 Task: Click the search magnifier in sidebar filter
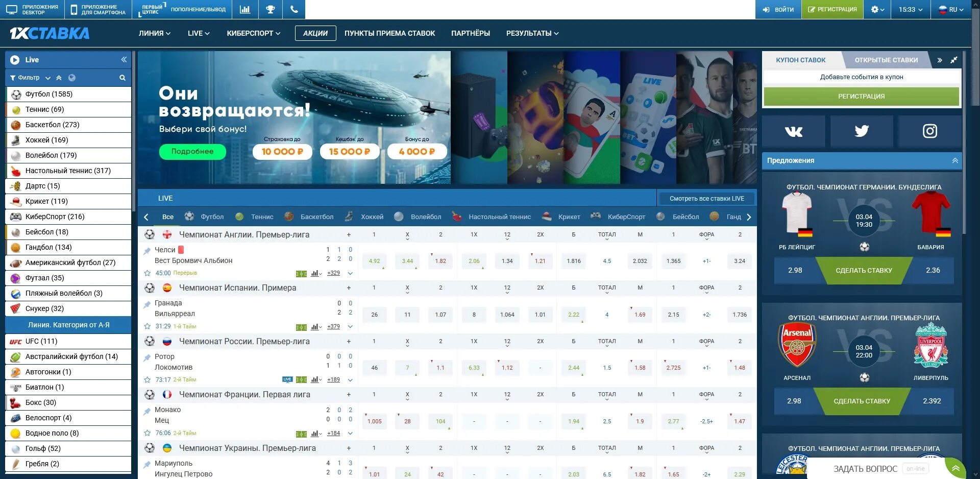coord(122,78)
